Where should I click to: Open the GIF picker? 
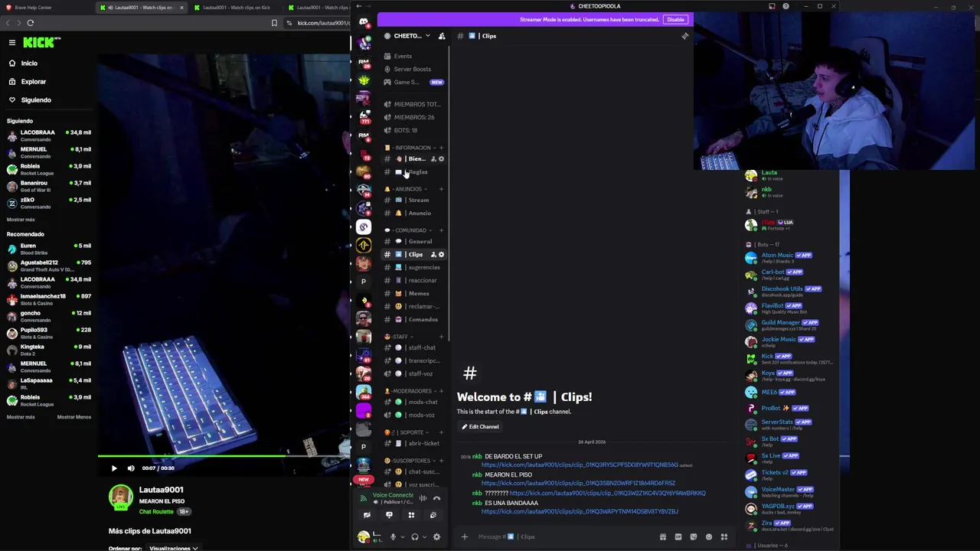[678, 537]
